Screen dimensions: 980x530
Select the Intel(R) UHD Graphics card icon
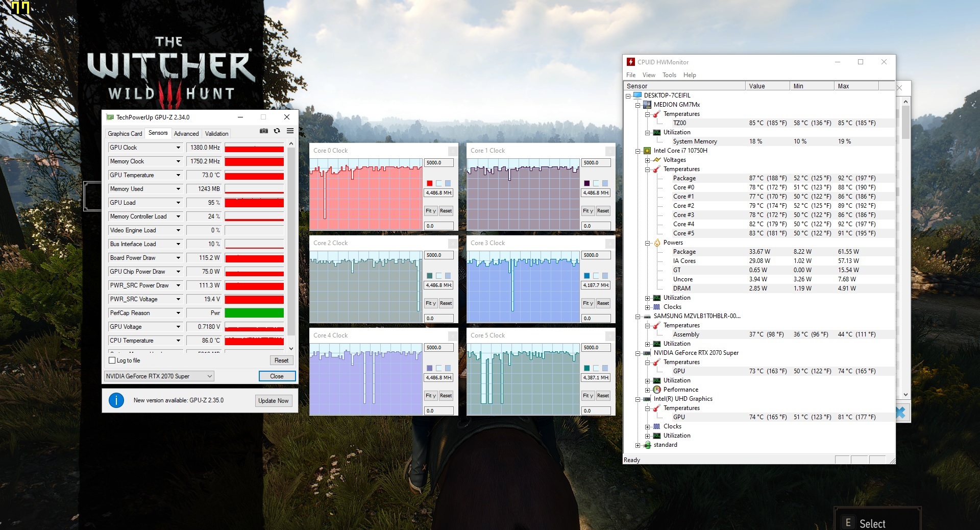[x=647, y=399]
